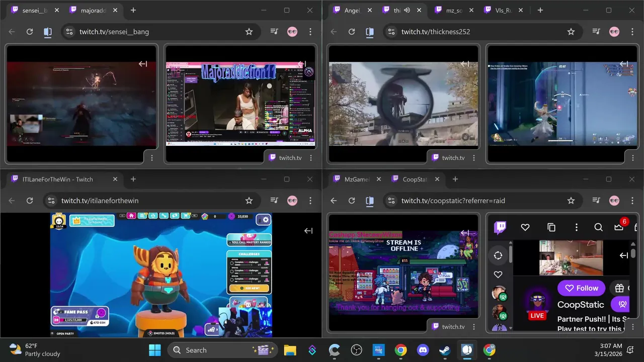
Task: Click the Windows taskbar Search box
Action: pos(223,350)
